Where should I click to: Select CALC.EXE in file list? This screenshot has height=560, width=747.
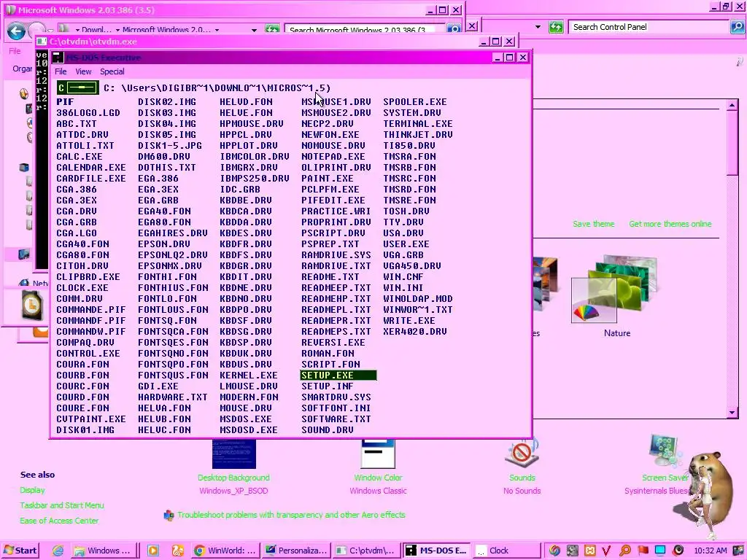point(80,156)
